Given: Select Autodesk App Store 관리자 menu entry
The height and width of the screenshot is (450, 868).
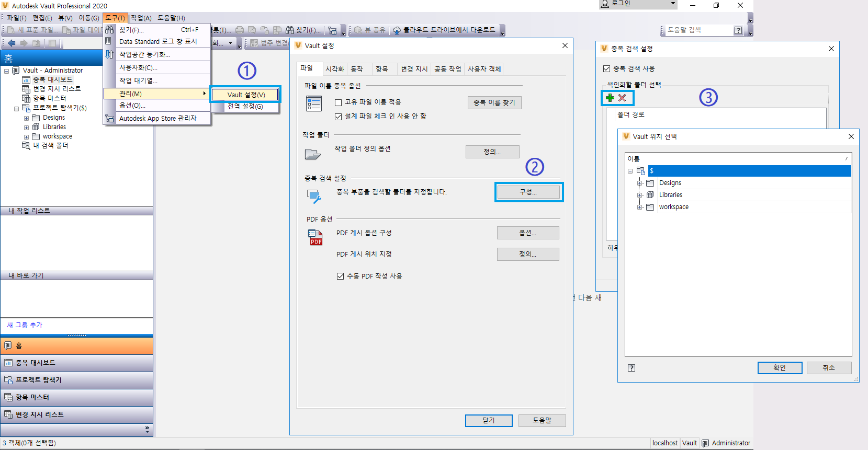Looking at the screenshot, I should tap(158, 119).
